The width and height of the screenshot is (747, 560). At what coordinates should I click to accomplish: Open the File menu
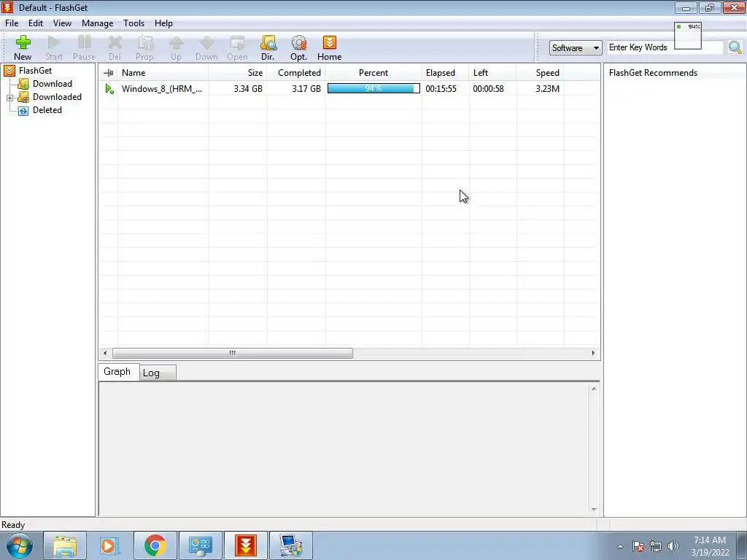click(x=12, y=23)
